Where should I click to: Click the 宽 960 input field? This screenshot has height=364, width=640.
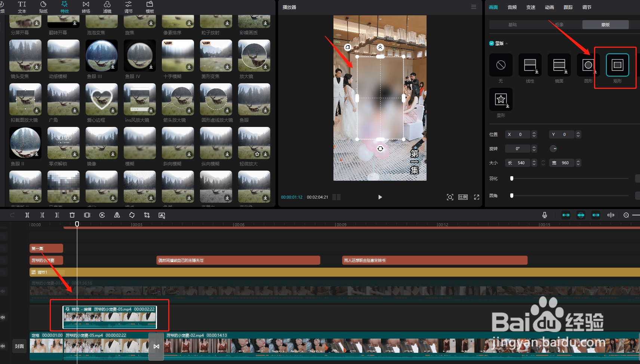[x=562, y=163]
